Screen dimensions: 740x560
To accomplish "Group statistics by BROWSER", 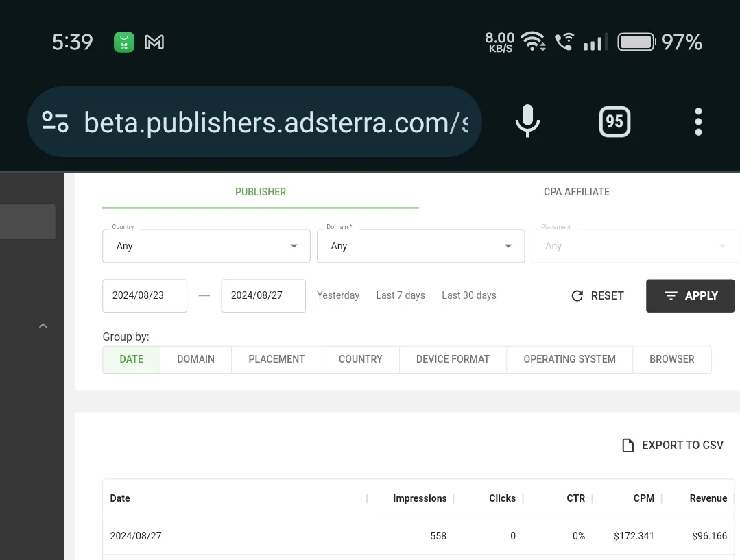I will click(x=672, y=359).
